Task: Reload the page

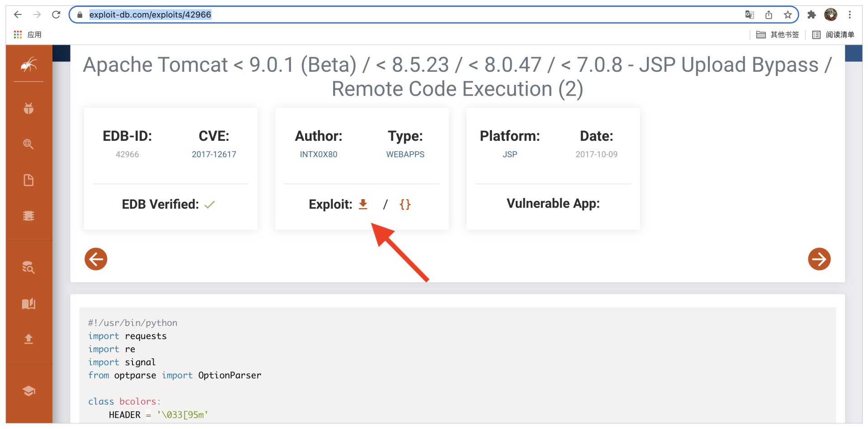Action: tap(56, 15)
